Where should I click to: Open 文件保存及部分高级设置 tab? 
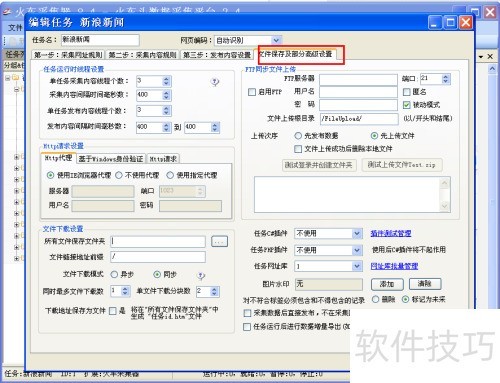point(295,54)
